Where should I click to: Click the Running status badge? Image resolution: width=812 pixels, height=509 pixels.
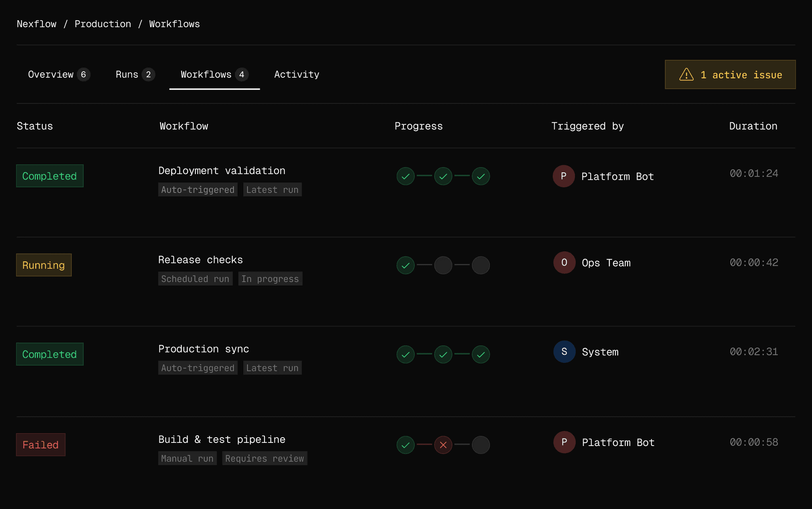44,265
